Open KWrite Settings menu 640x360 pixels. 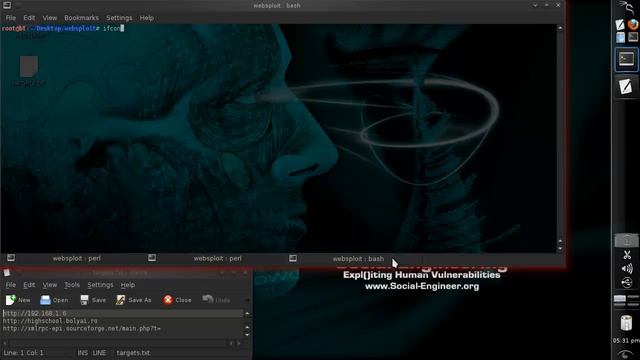(100, 285)
